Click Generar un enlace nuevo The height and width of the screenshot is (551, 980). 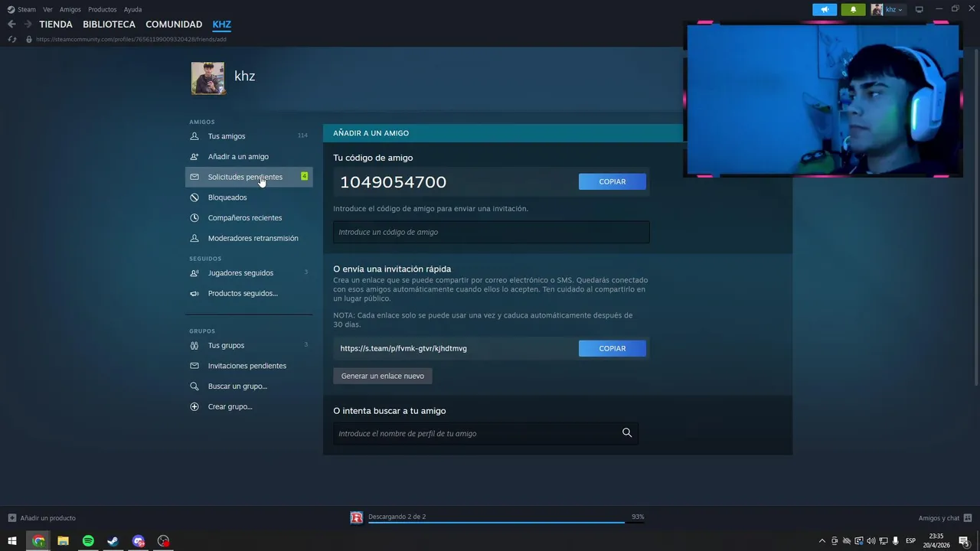383,376
